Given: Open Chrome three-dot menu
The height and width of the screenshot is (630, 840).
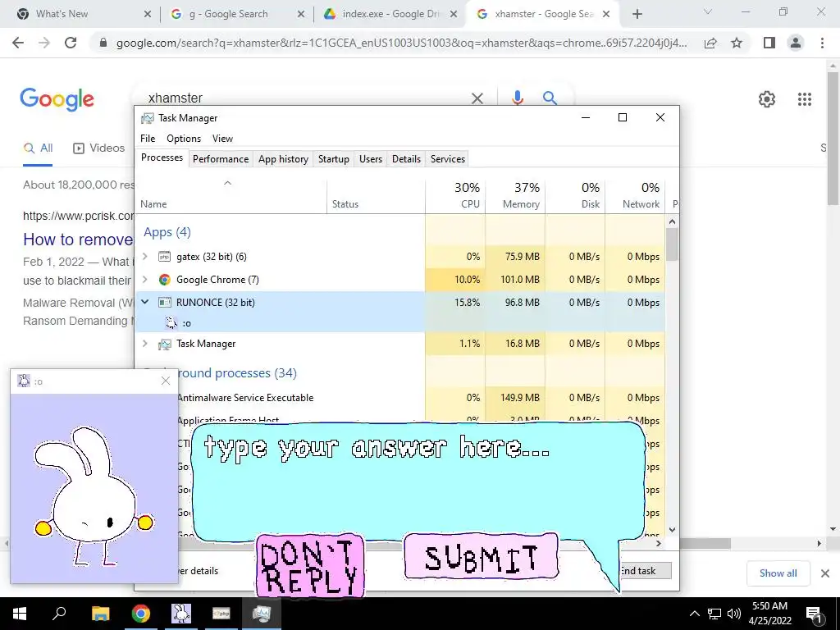Looking at the screenshot, I should tap(822, 43).
